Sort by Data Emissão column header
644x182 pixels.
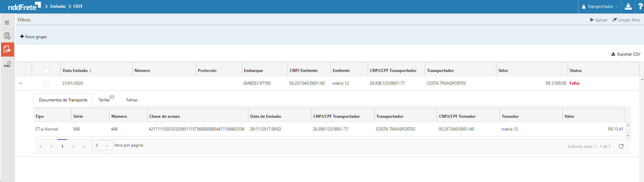click(75, 71)
